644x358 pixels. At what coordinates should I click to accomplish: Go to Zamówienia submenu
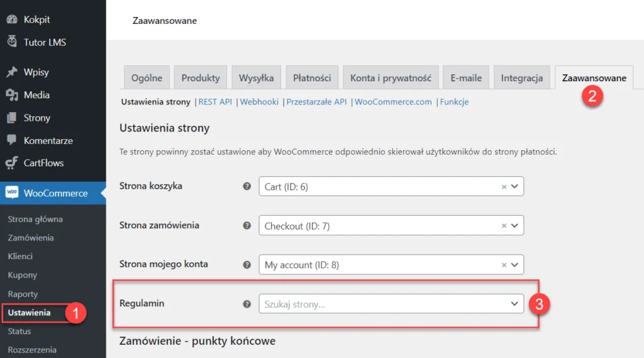(x=31, y=238)
